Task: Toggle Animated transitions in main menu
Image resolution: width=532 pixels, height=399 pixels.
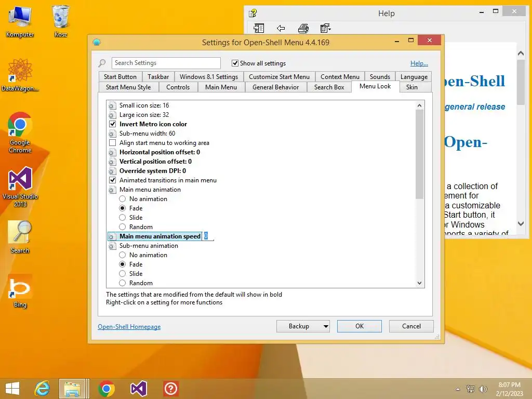Action: click(x=112, y=180)
